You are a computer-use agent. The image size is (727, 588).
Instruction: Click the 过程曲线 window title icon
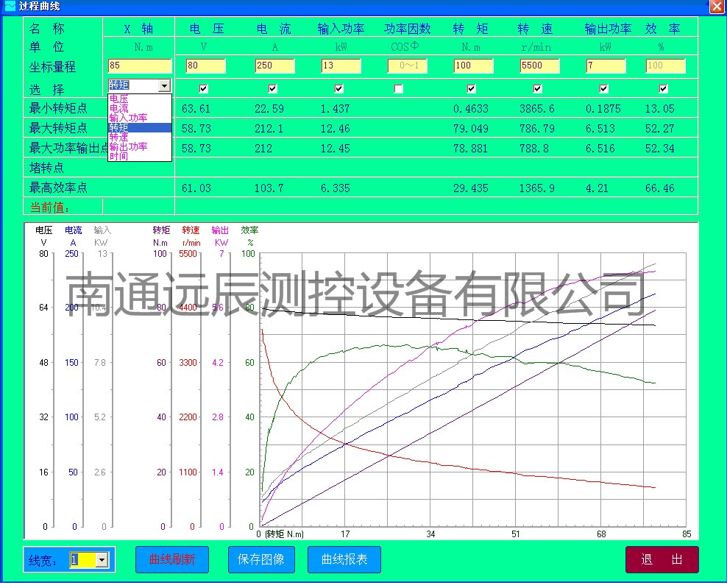pos(10,7)
